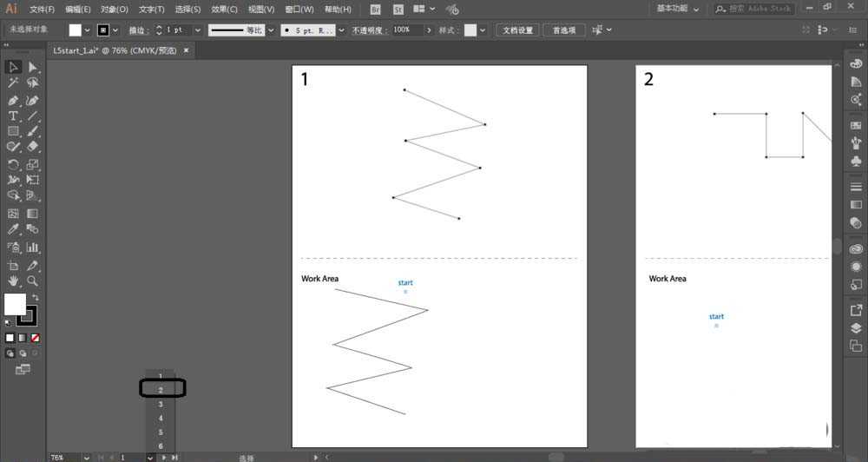Expand the stroke weight dropdown
The height and width of the screenshot is (462, 868).
tap(198, 30)
